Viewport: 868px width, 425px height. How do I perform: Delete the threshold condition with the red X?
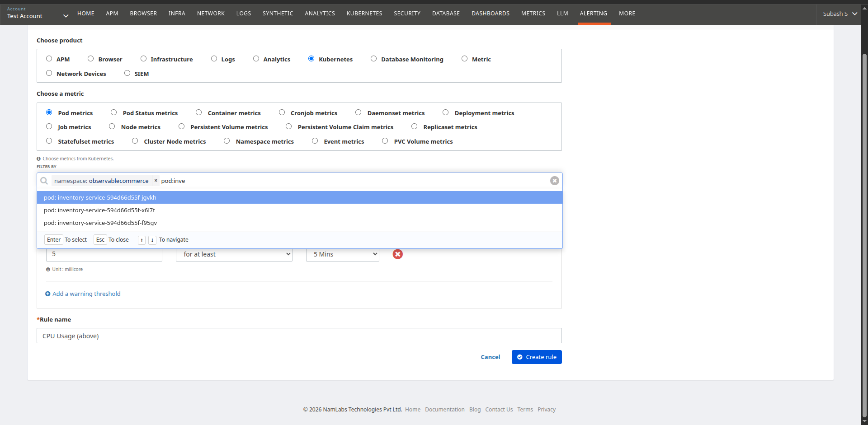click(397, 254)
